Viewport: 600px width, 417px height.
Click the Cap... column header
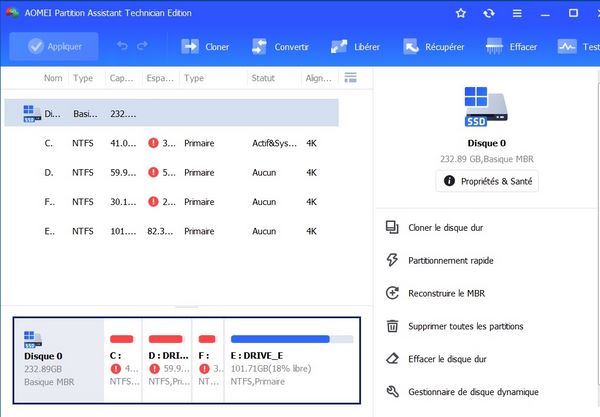pyautogui.click(x=122, y=78)
